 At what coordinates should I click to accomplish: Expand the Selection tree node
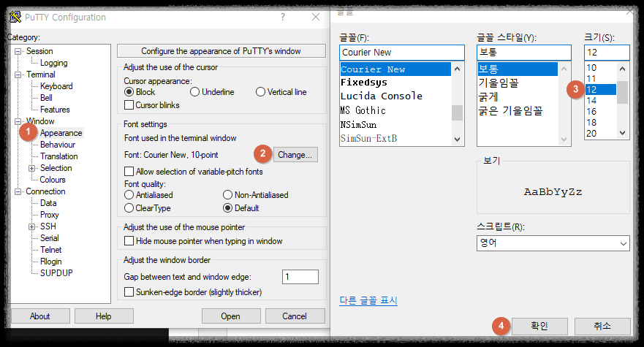[31, 168]
